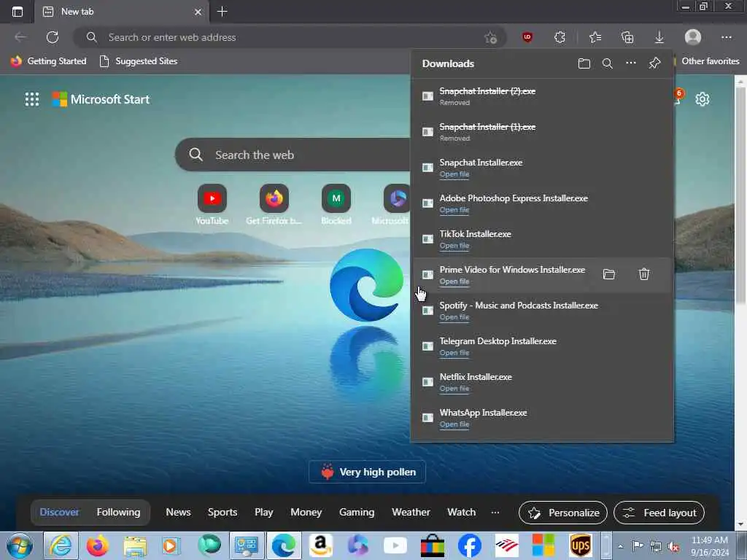Viewport: 747px width, 560px height.
Task: Pin the Downloads panel
Action: pyautogui.click(x=654, y=63)
